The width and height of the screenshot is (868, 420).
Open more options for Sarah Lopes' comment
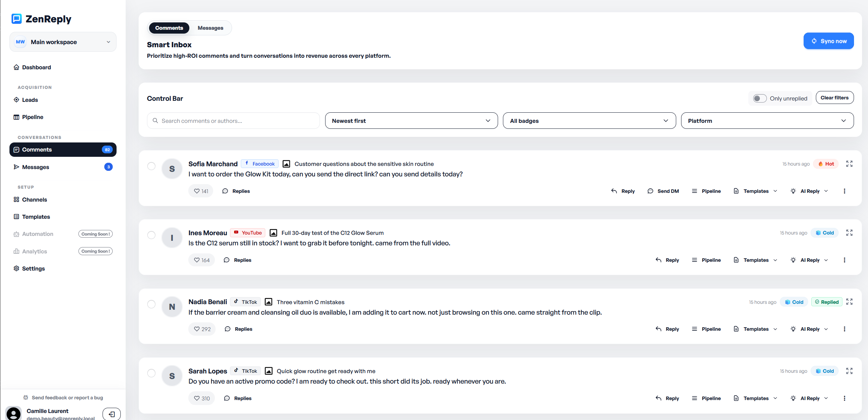(x=845, y=398)
